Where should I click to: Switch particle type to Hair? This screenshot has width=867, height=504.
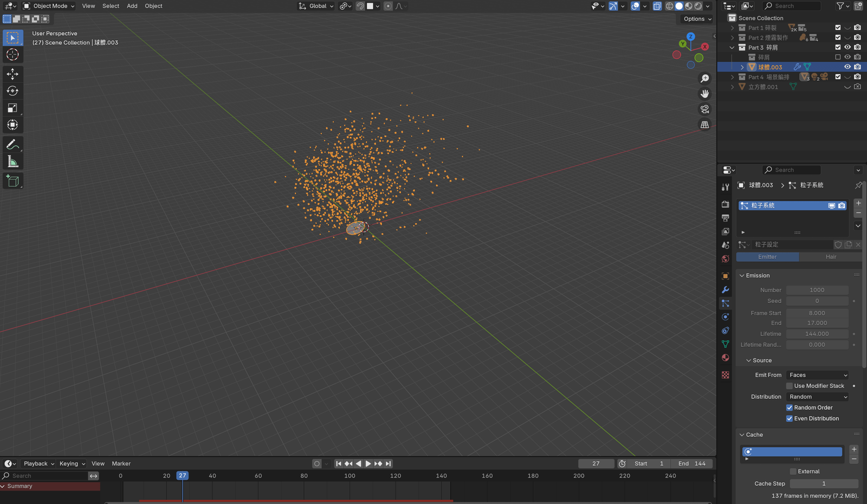(831, 257)
